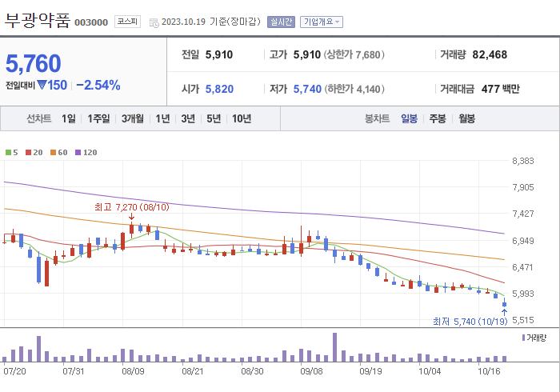560x392 pixels.
Task: Click the current price 5,760
Action: 34,63
